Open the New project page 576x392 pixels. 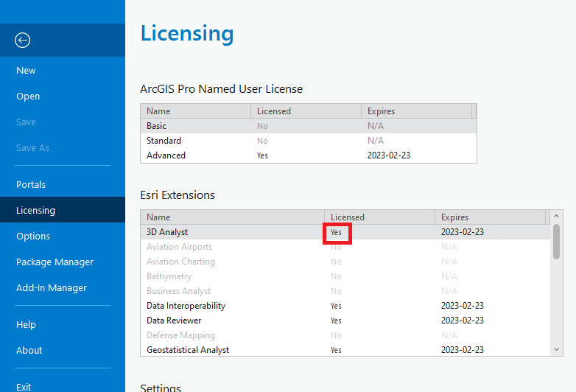pos(27,71)
